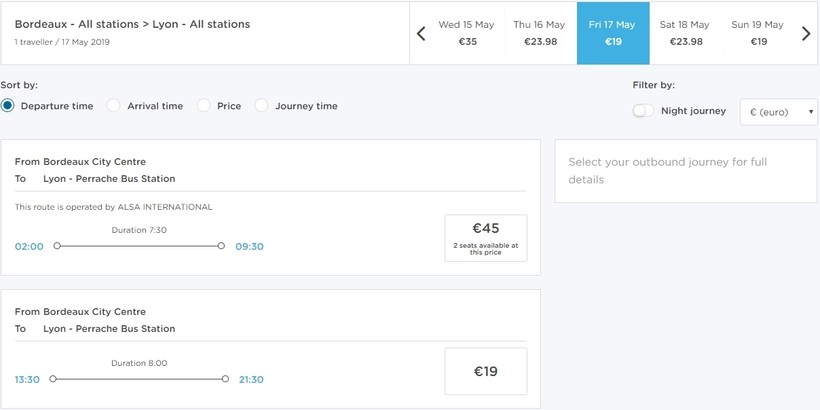View Sat 18 May fares
Viewport: 820px width, 410px height.
(x=685, y=33)
